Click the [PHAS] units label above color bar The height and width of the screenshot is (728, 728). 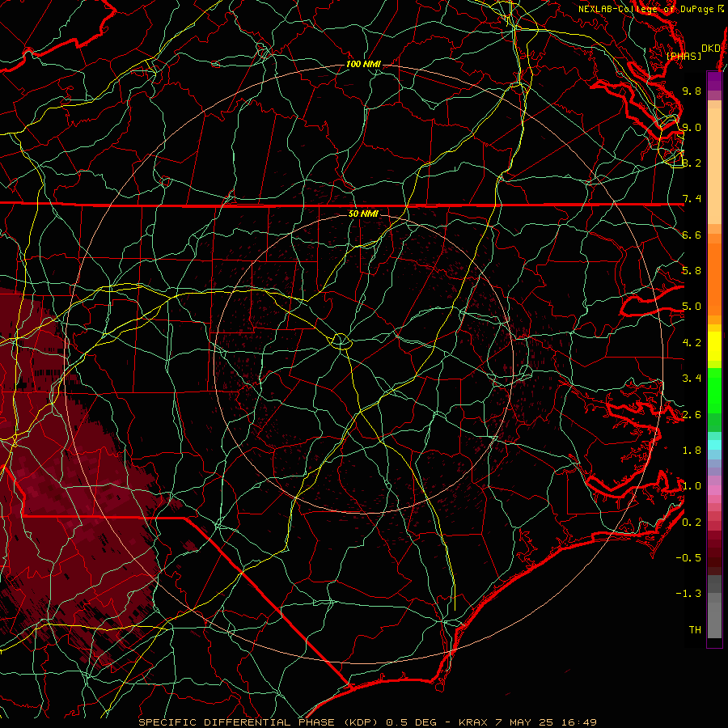pos(684,56)
